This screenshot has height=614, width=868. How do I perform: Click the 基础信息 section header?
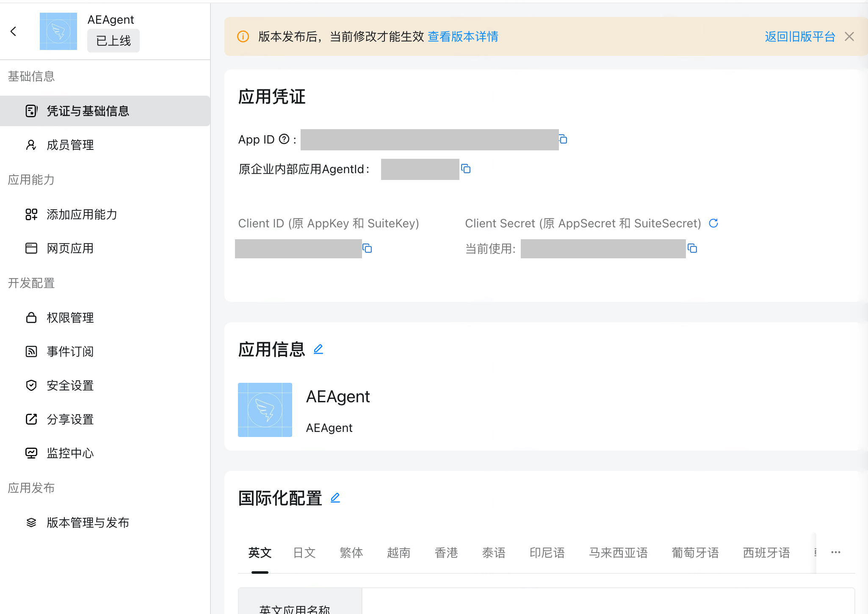pyautogui.click(x=31, y=76)
